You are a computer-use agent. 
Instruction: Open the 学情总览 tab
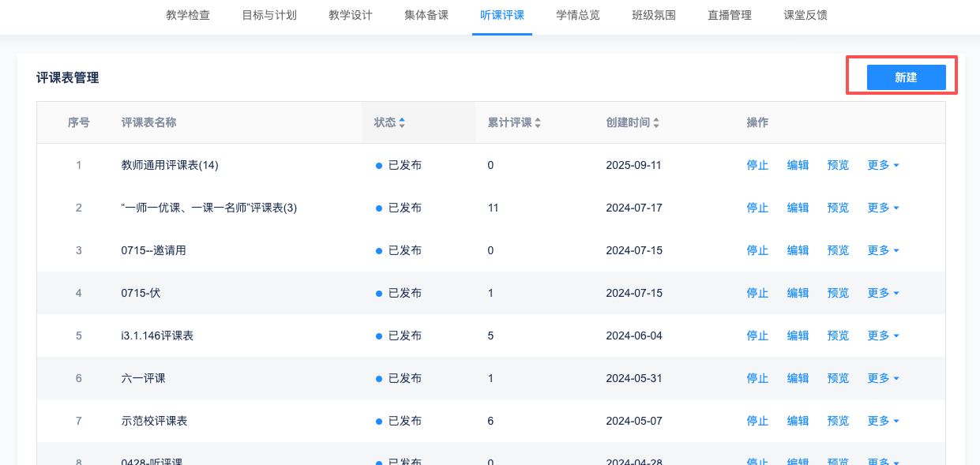[577, 15]
